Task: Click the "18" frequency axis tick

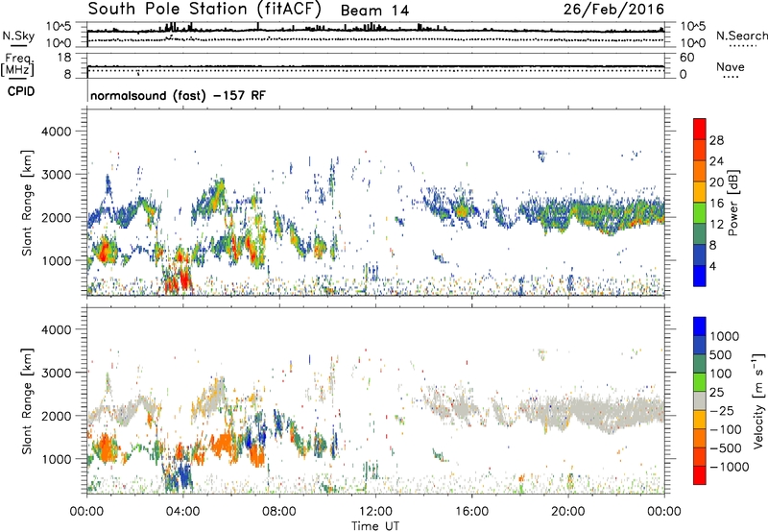Action: [x=64, y=58]
